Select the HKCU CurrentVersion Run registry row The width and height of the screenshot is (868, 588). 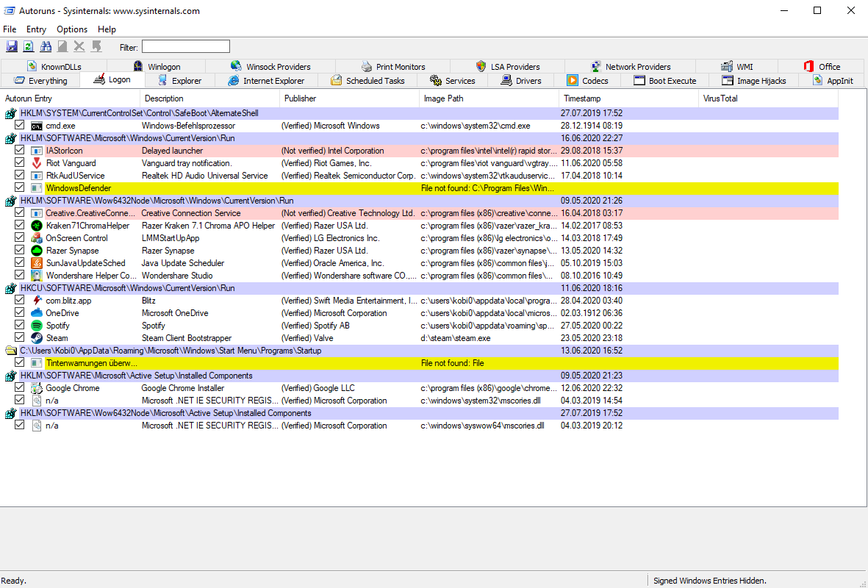420,288
